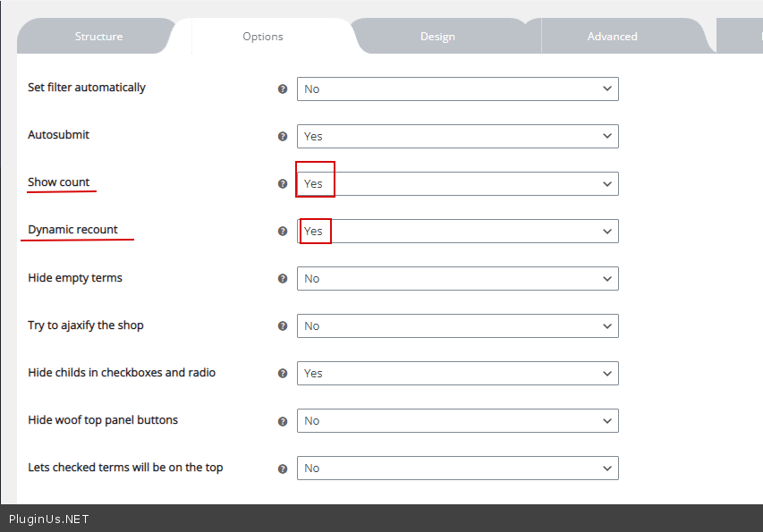Viewport: 763px width, 532px height.
Task: Open Hide childs in checkboxes and radio dropdown
Action: [x=457, y=374]
